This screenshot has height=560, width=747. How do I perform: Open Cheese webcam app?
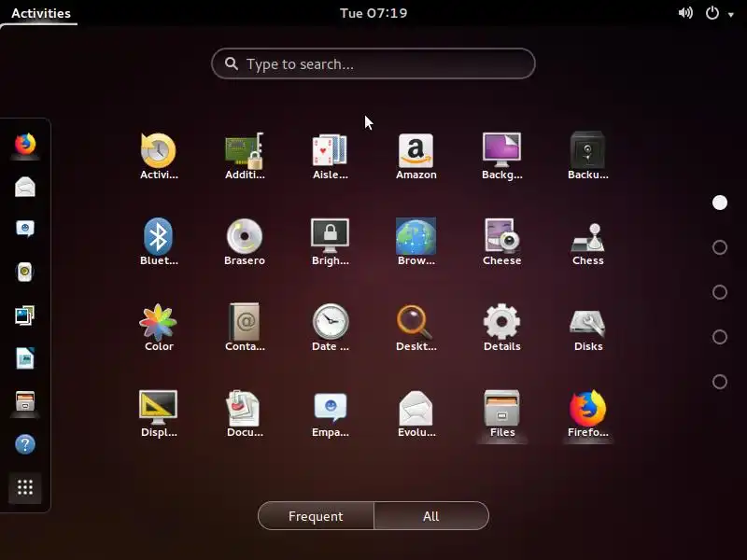point(501,242)
